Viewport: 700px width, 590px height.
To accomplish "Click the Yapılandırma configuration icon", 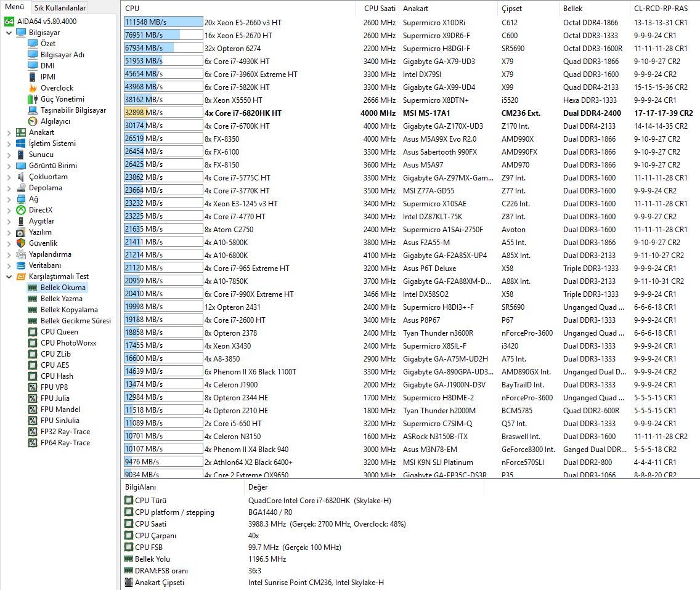I will (x=20, y=254).
